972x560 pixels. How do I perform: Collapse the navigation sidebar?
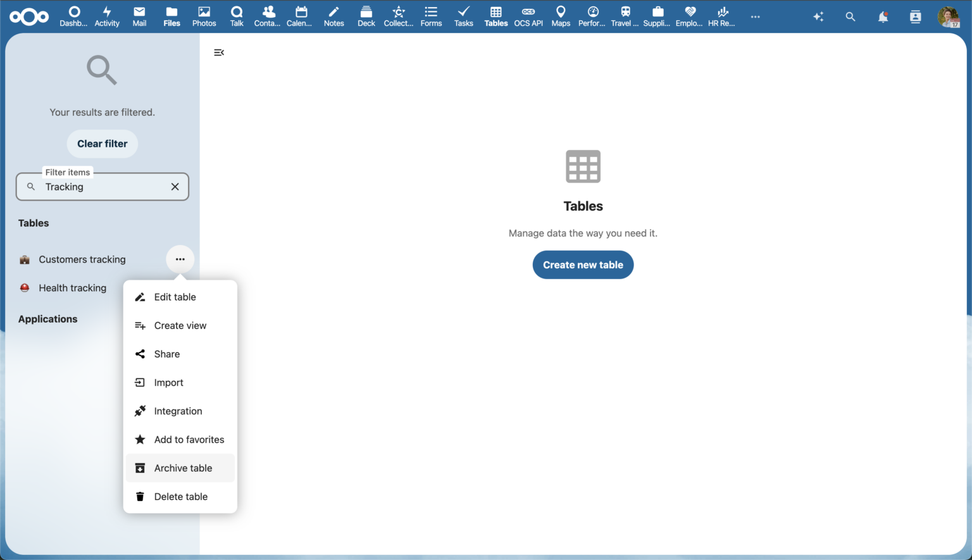pos(219,53)
